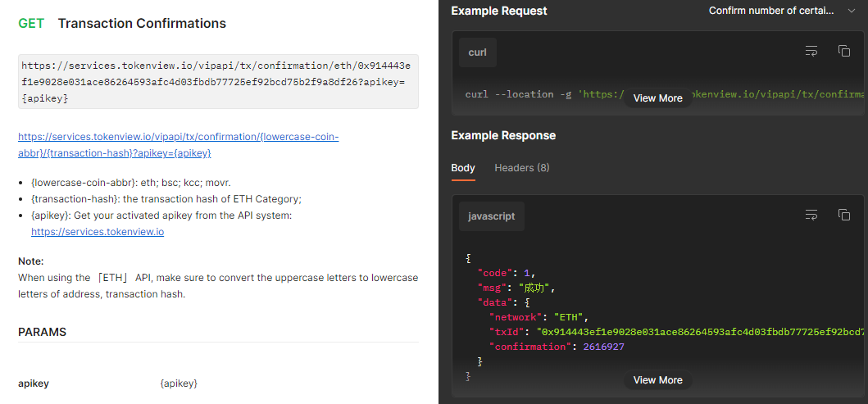
Task: Open the tx/confirmation URL template link
Action: pyautogui.click(x=178, y=145)
